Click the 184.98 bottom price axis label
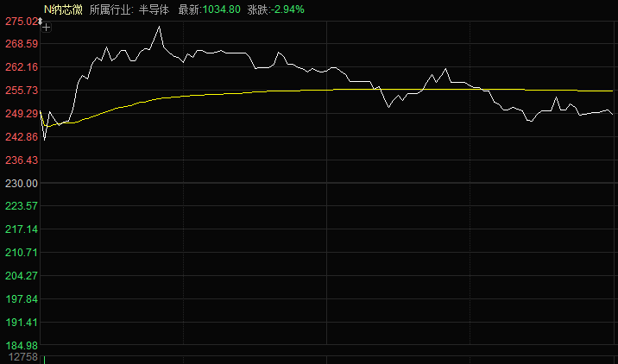The width and height of the screenshot is (618, 364). [19, 345]
